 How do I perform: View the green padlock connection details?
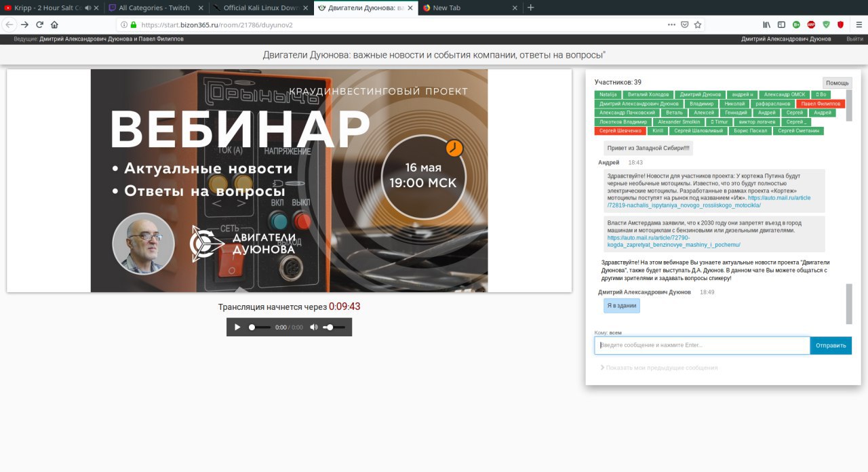pyautogui.click(x=134, y=24)
